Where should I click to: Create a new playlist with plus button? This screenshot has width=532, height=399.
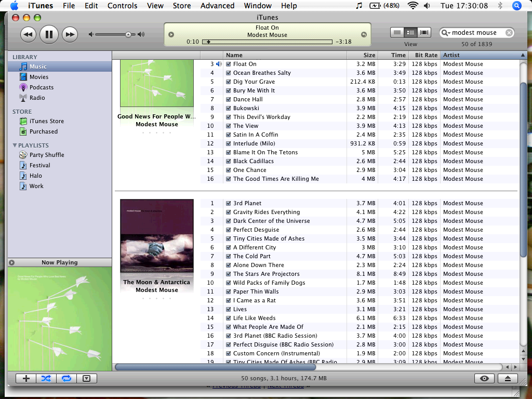[x=26, y=379]
